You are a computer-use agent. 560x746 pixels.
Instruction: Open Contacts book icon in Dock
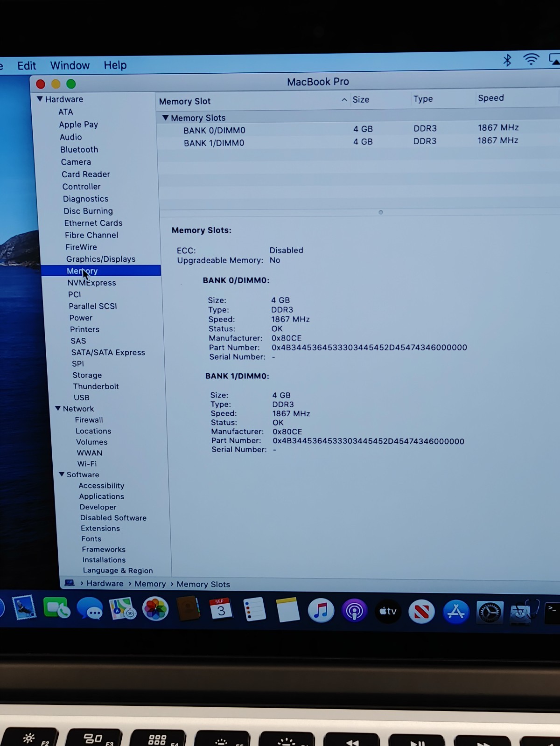tap(189, 609)
